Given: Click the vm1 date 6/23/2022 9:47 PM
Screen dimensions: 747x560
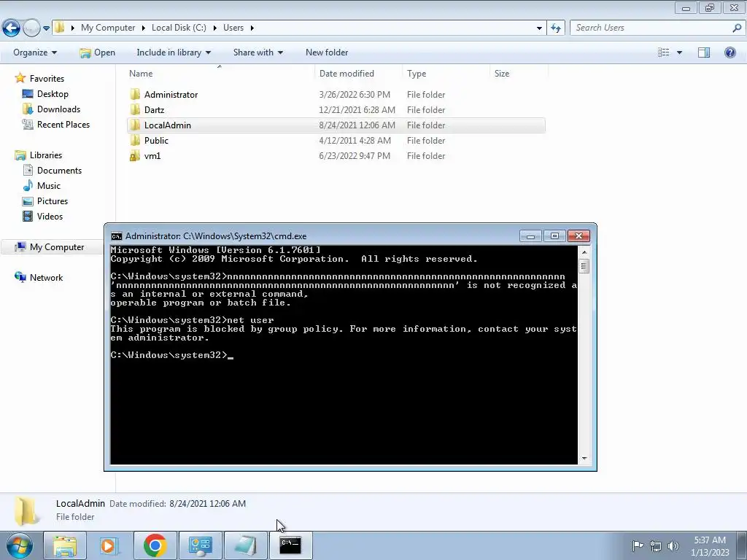Looking at the screenshot, I should (355, 156).
